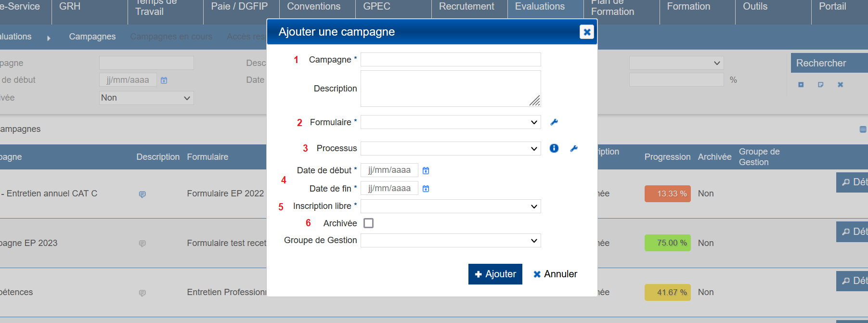Open calendar picker for Date de fin

point(426,189)
